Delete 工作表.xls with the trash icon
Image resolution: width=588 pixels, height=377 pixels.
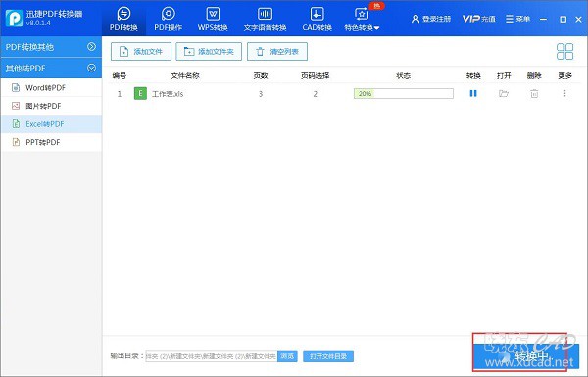534,94
